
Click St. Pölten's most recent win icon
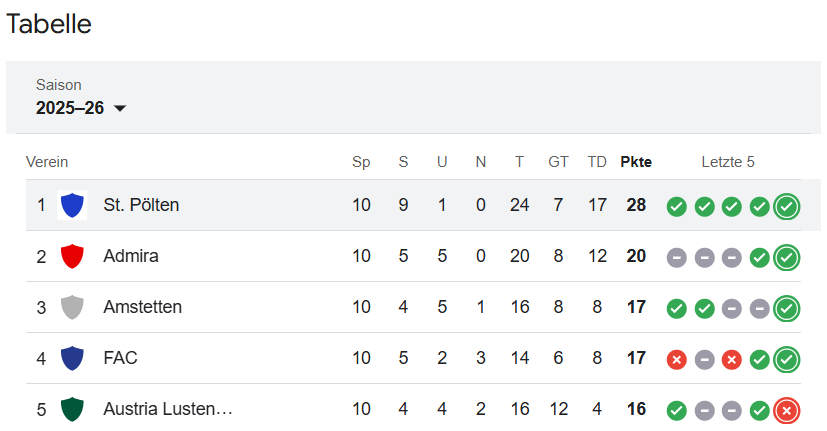787,206
